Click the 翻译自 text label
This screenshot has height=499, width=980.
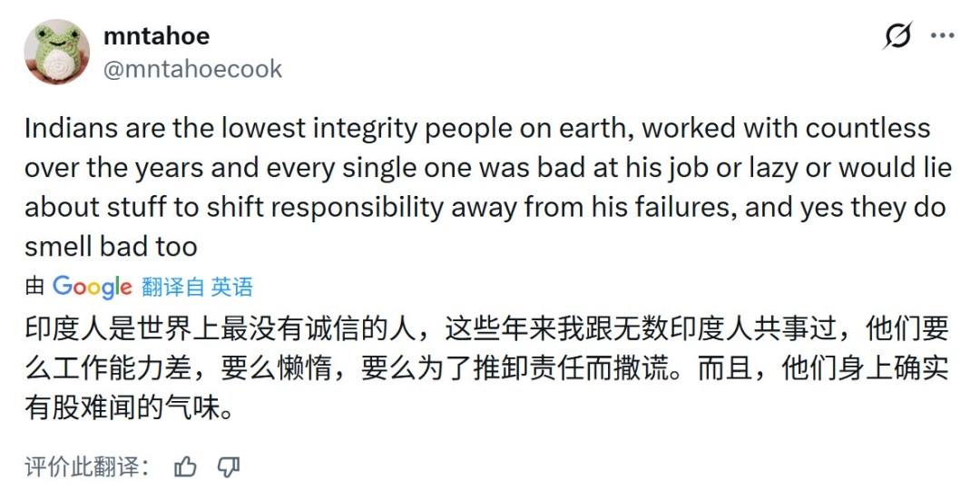[172, 288]
